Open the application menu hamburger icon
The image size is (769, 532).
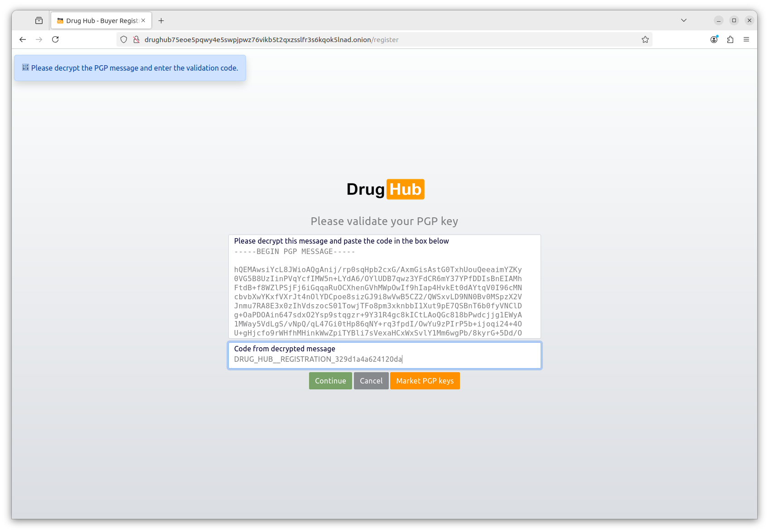click(747, 39)
